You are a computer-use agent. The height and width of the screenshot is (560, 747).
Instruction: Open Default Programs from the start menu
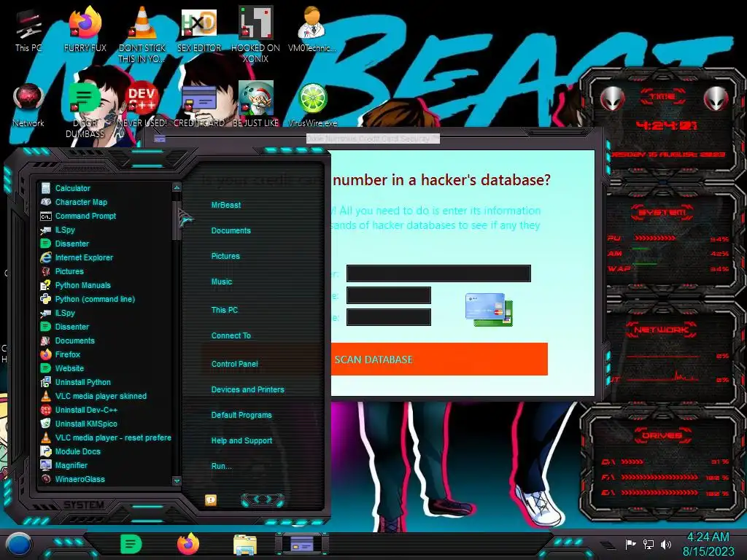[241, 415]
